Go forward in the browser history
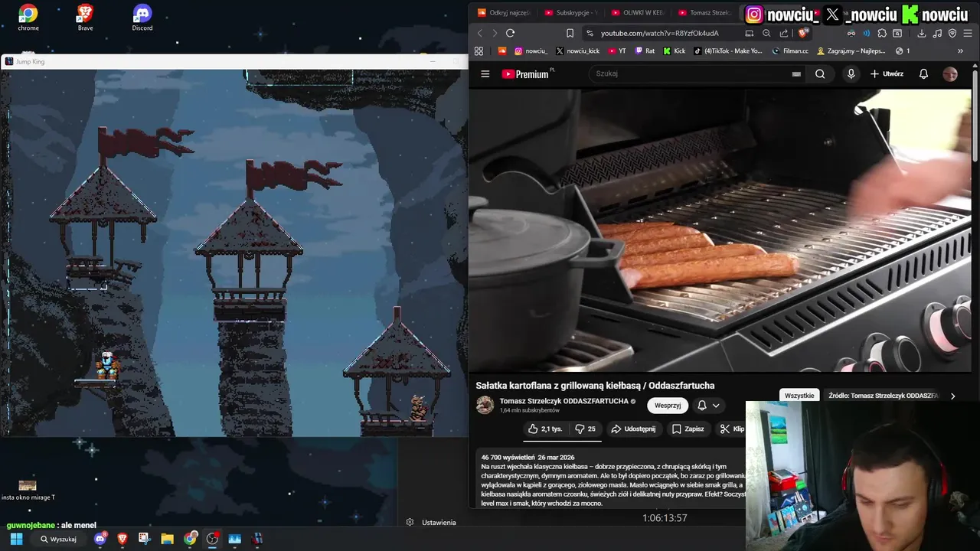The width and height of the screenshot is (980, 551). pyautogui.click(x=495, y=33)
